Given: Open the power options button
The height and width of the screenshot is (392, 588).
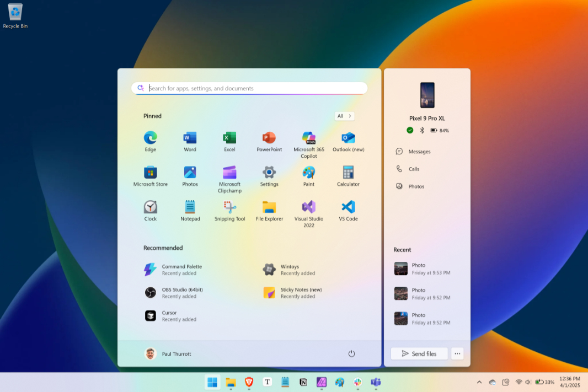Looking at the screenshot, I should pyautogui.click(x=351, y=353).
